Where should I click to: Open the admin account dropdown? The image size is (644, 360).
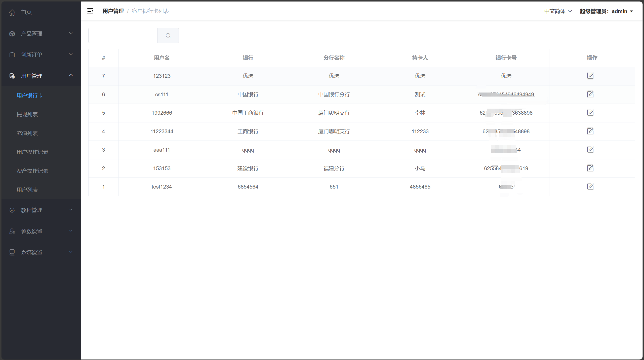pos(606,11)
